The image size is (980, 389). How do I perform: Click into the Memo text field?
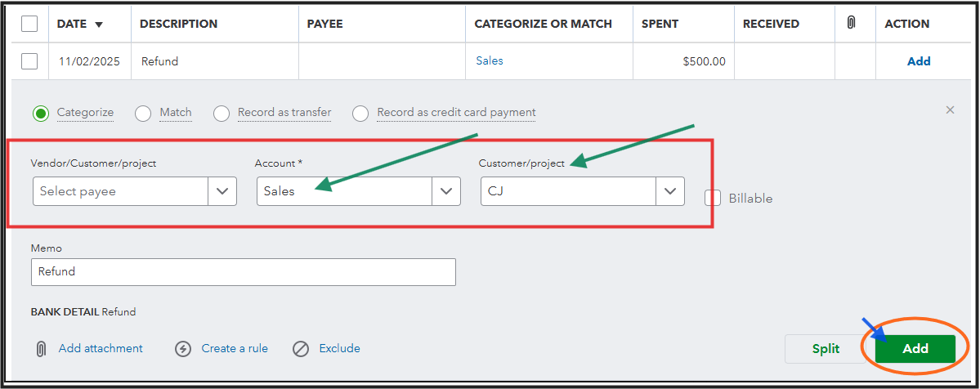[x=243, y=272]
